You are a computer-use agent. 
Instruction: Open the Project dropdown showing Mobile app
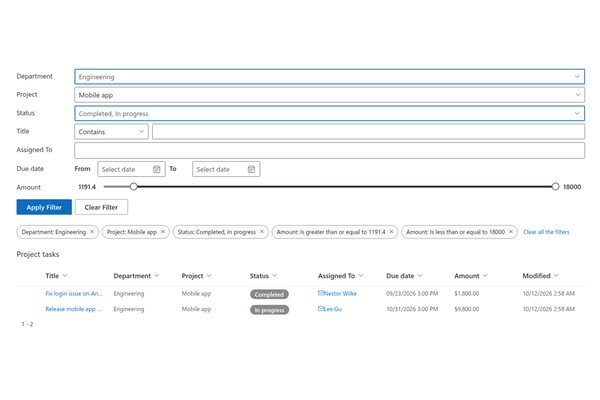[x=329, y=95]
